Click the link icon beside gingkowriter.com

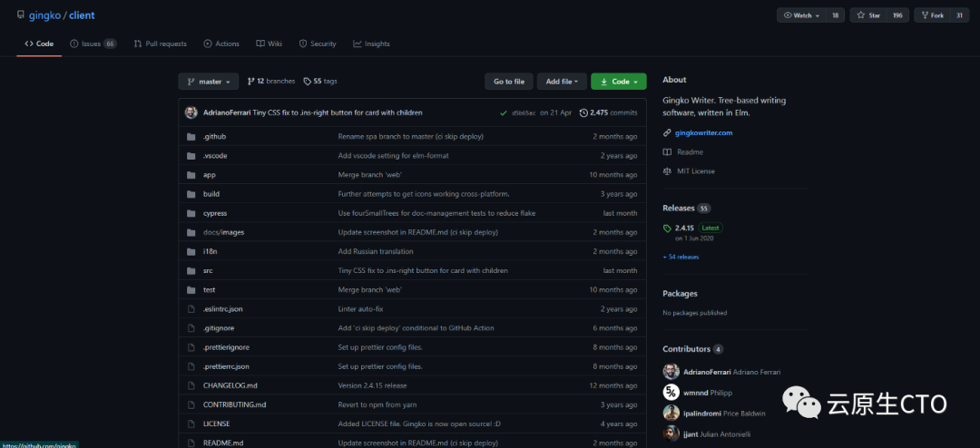pyautogui.click(x=667, y=133)
